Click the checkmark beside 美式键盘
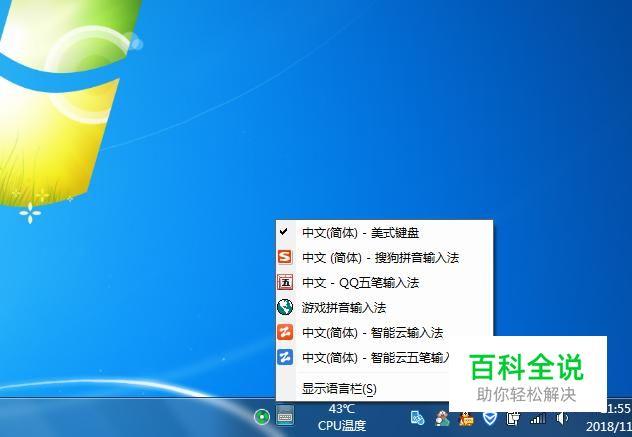This screenshot has height=437, width=632. pos(284,231)
